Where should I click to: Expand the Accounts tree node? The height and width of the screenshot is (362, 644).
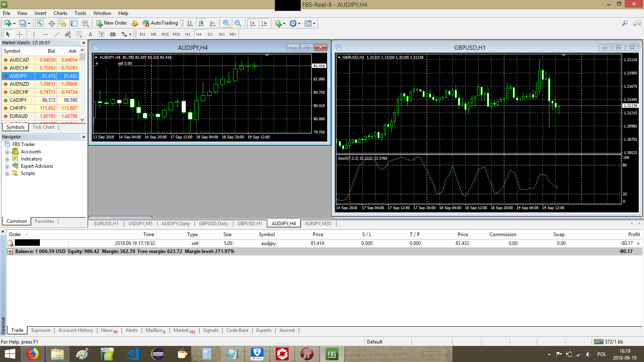tap(7, 152)
